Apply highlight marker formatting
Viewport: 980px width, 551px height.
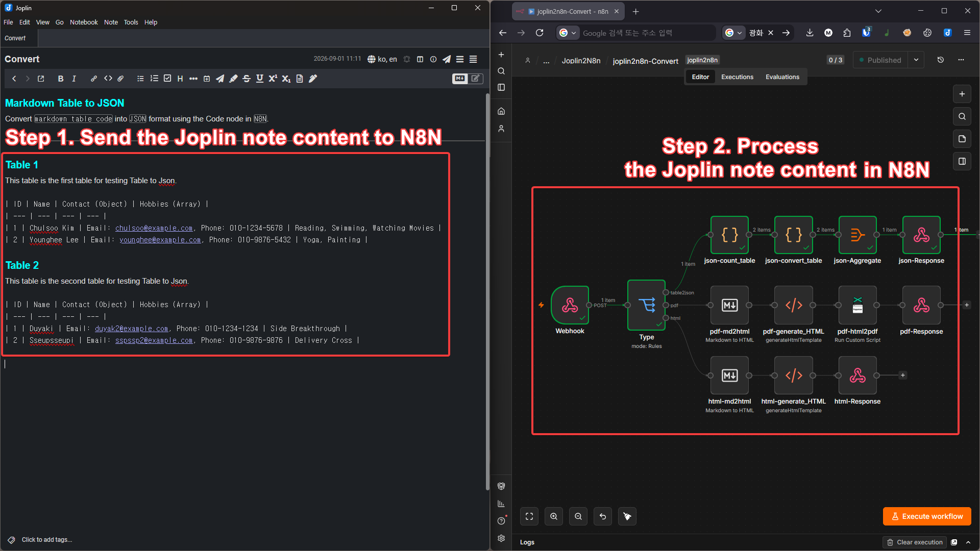233,79
